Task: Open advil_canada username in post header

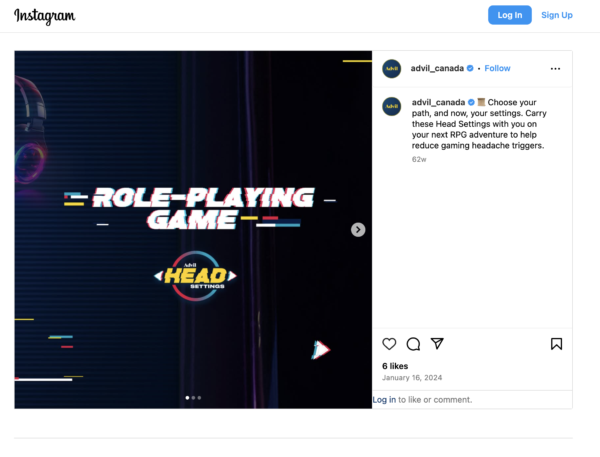Action: click(x=437, y=68)
